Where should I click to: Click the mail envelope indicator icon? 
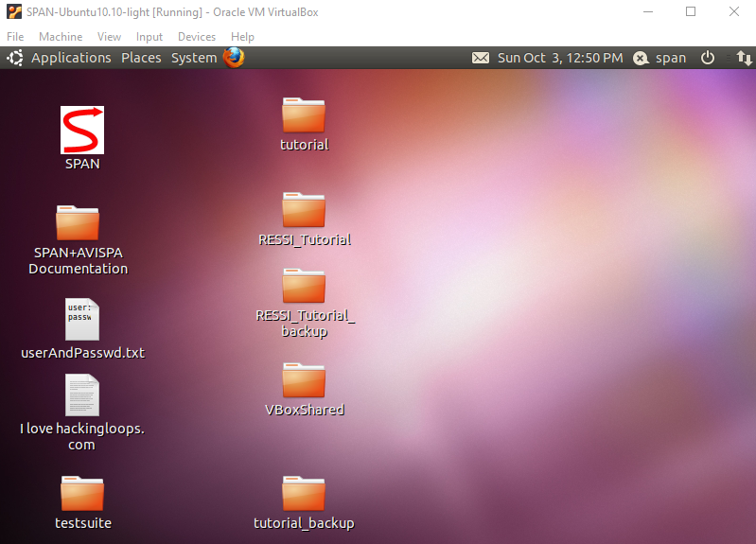[x=481, y=58]
